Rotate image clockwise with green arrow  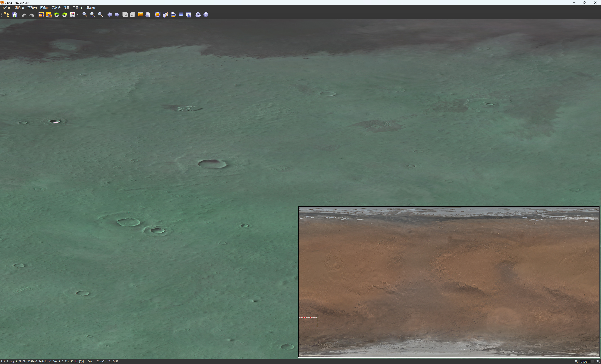pyautogui.click(x=64, y=15)
